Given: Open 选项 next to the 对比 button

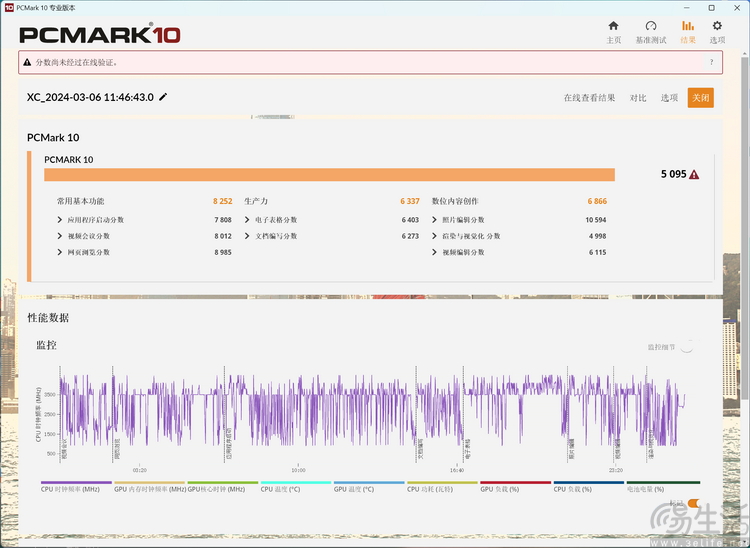Looking at the screenshot, I should point(669,98).
